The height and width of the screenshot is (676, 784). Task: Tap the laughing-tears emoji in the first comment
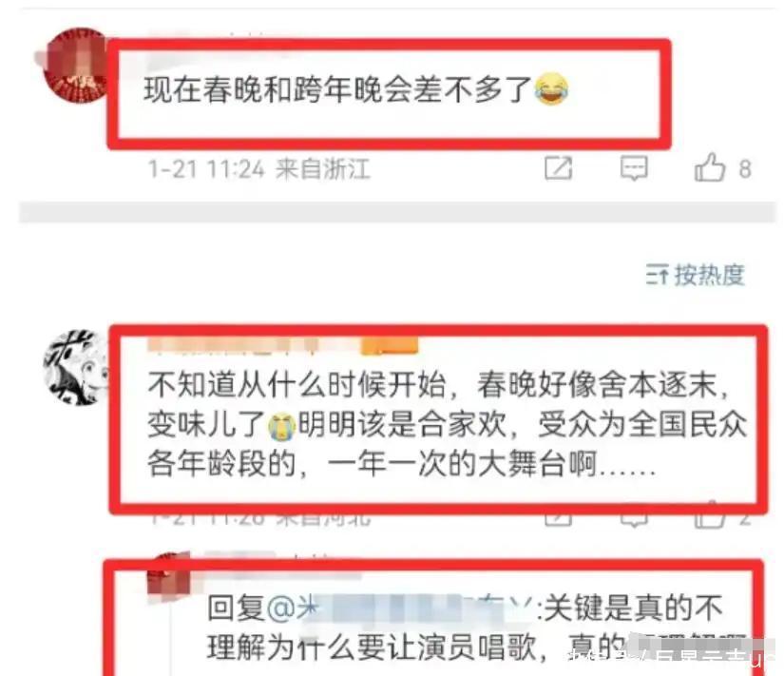551,89
